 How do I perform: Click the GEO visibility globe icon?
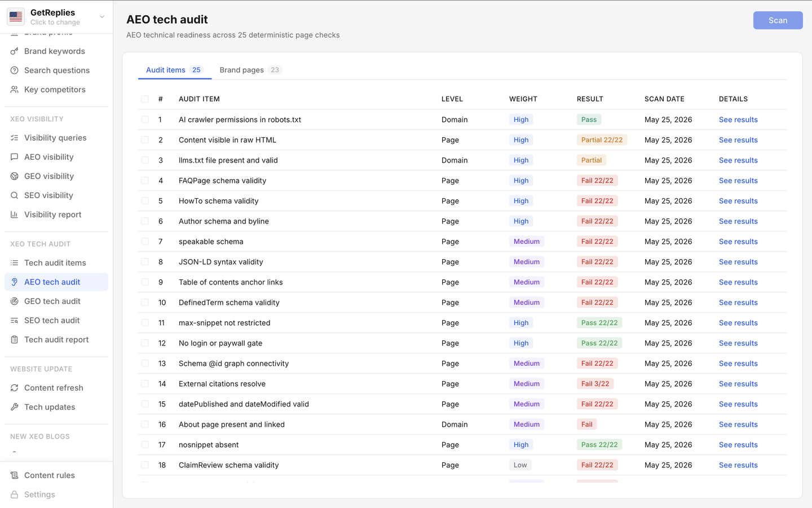click(15, 176)
